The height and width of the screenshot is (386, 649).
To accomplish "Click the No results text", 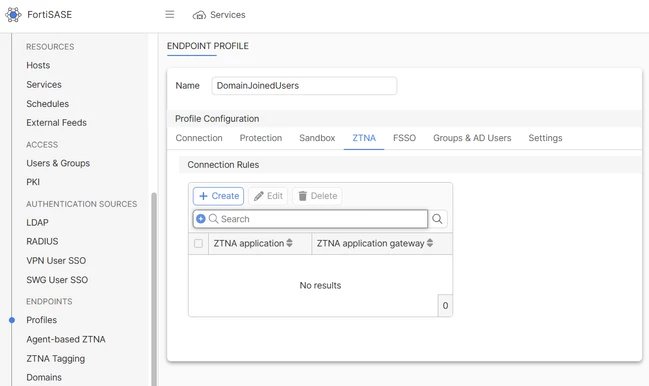I will pos(320,285).
